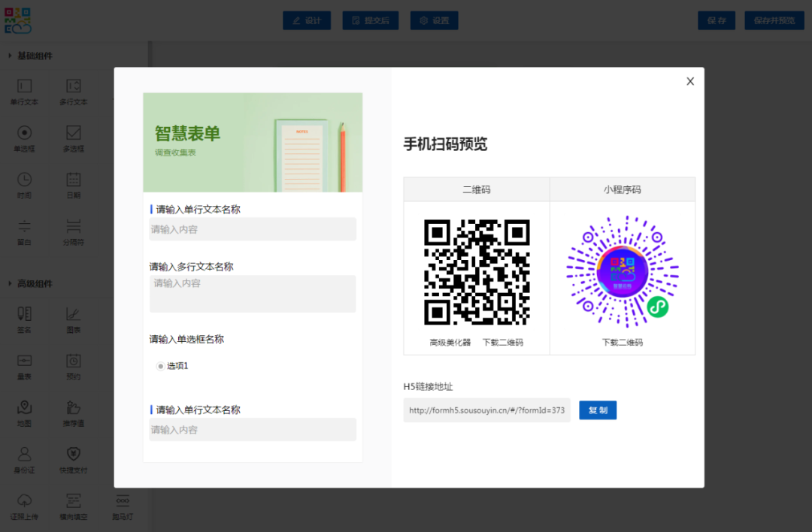The image size is (812, 532).
Task: Select the 图表 (chart) component icon
Action: [73, 319]
